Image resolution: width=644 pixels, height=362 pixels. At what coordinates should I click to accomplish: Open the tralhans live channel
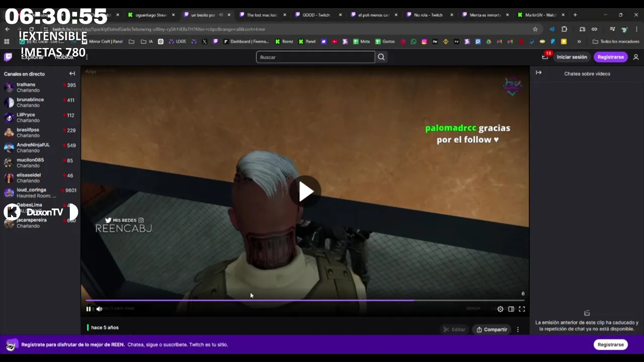[x=40, y=87]
